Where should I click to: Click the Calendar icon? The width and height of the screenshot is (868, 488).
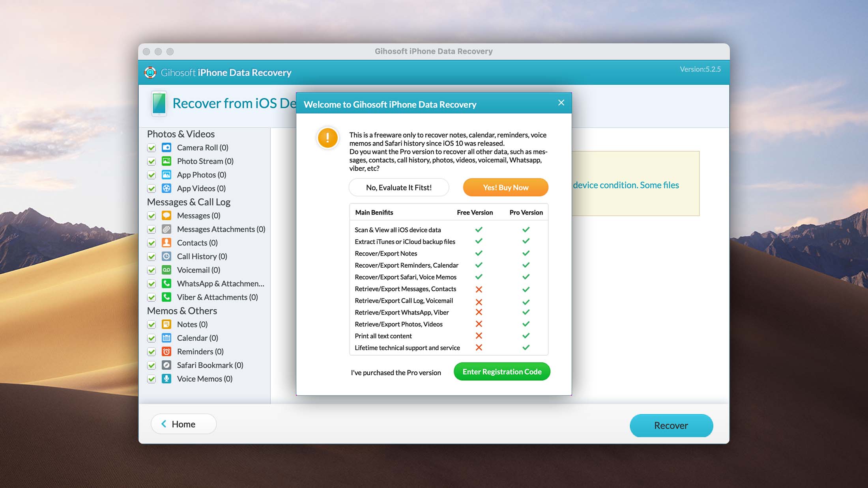pos(166,338)
